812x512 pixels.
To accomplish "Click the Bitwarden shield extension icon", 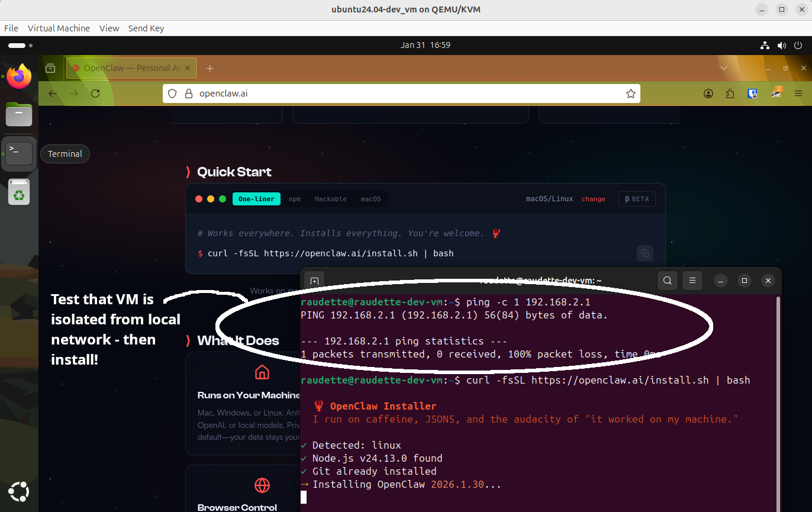I will [752, 94].
